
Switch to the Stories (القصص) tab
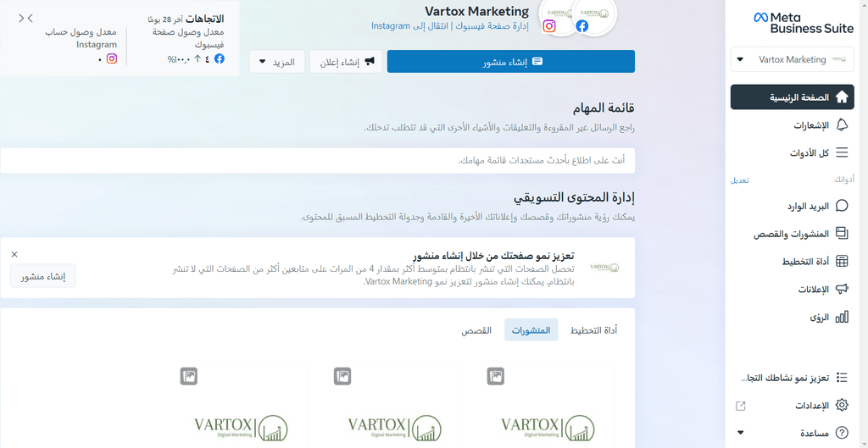pyautogui.click(x=476, y=331)
